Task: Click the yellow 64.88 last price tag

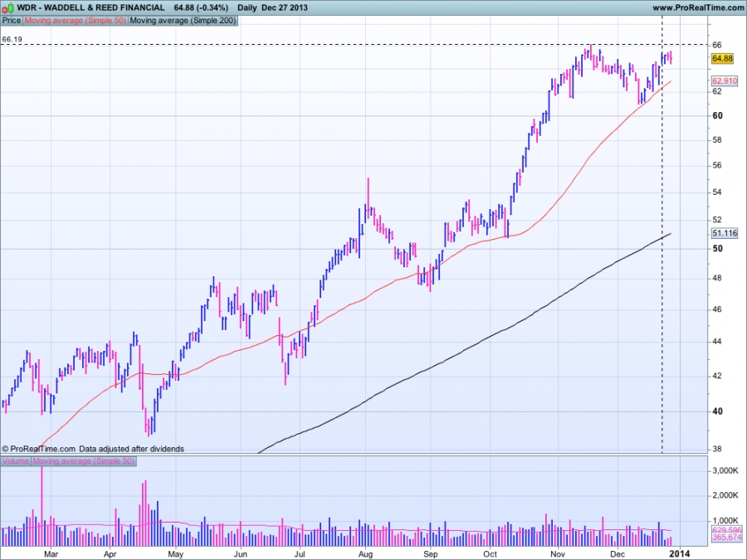Action: (x=722, y=59)
